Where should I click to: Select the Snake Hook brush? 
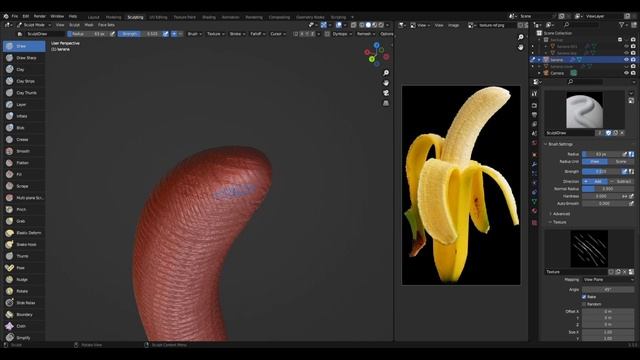[x=24, y=244]
